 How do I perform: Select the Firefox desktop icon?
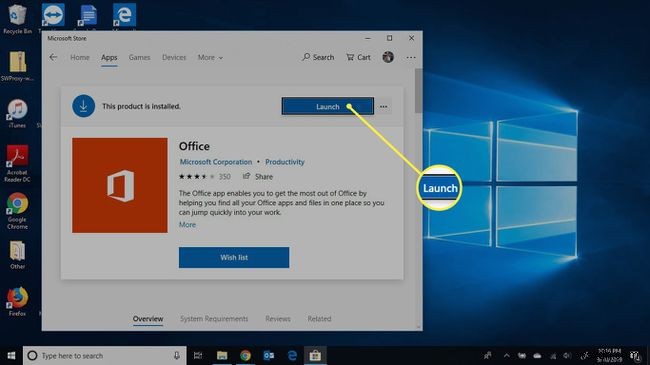pyautogui.click(x=17, y=302)
